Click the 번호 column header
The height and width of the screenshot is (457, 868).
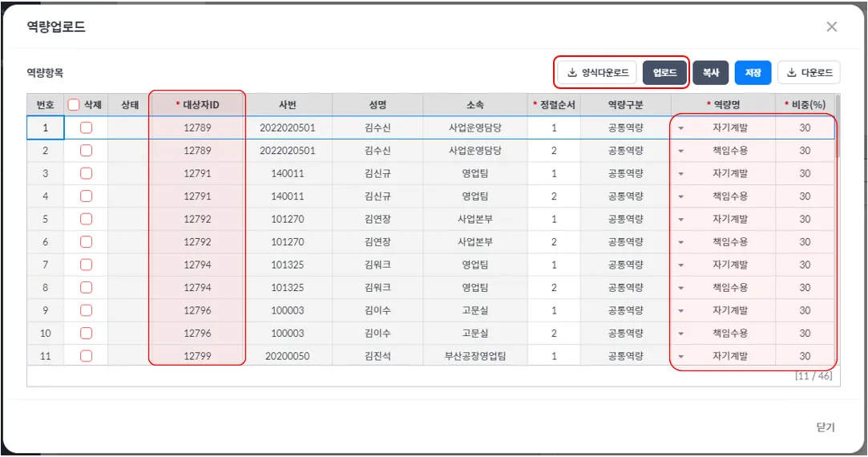click(x=46, y=105)
